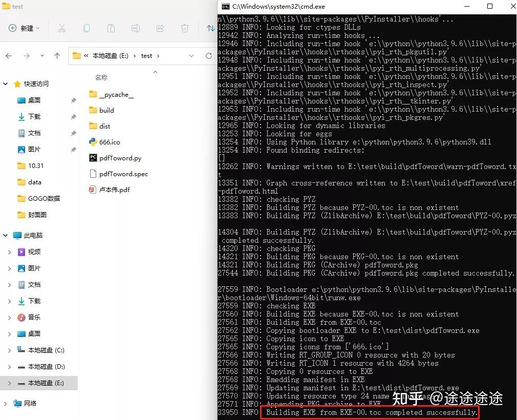Open the address bar dropdown chevron
The width and height of the screenshot is (517, 420).
[x=191, y=55]
